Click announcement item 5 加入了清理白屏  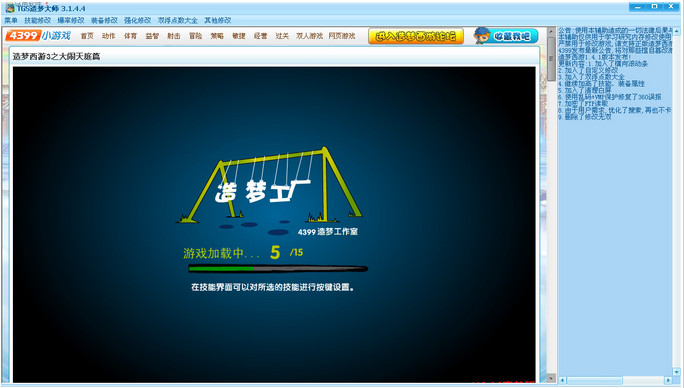click(585, 90)
